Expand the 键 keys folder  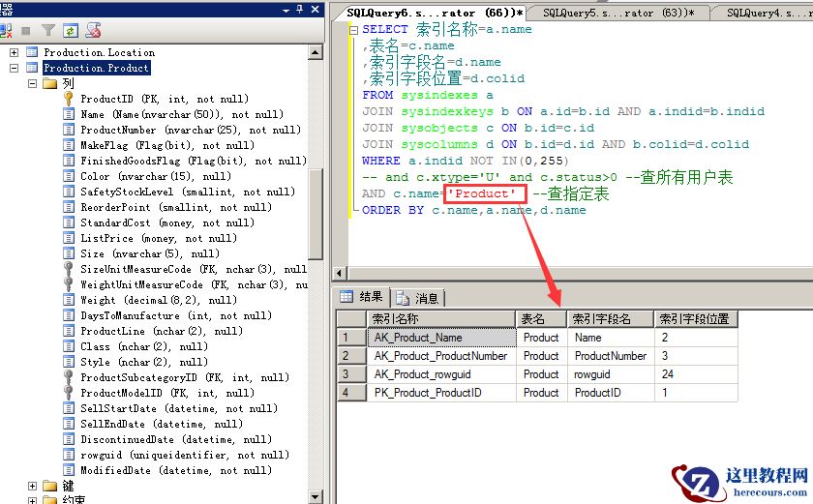(x=32, y=486)
